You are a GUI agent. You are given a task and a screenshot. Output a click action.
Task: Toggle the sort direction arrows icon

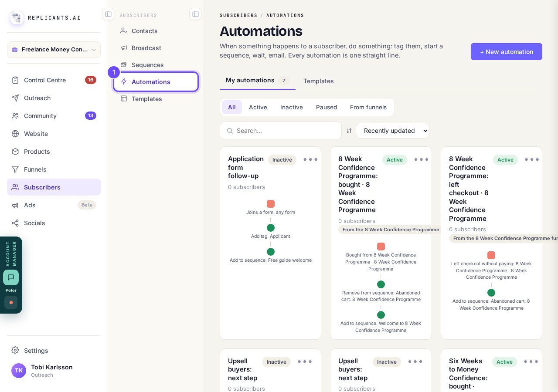[x=349, y=131]
